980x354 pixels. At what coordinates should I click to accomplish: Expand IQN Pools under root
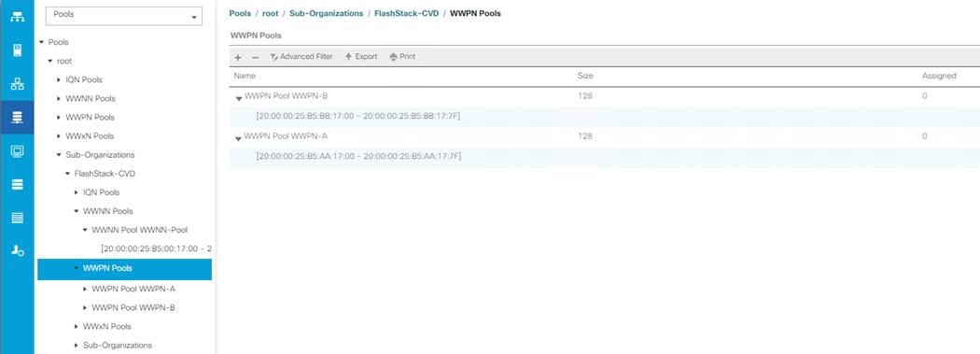click(x=59, y=79)
